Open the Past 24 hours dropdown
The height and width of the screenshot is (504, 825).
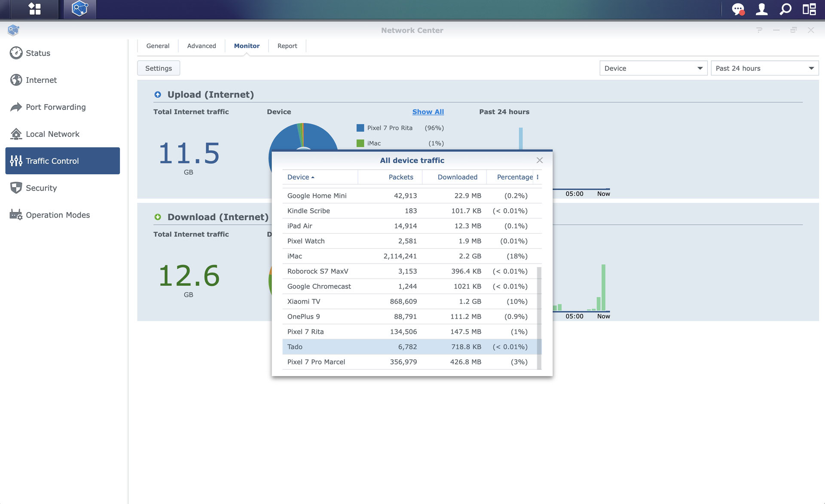coord(764,68)
